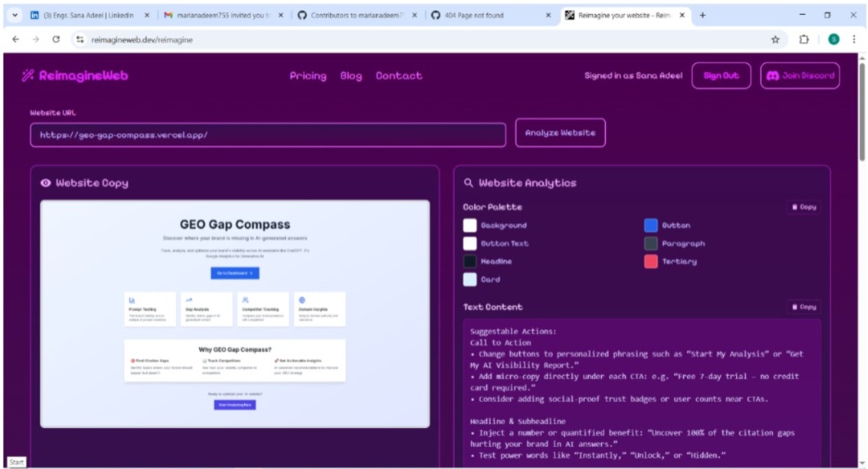Viewport: 868px width, 469px height.
Task: Select the Card light blue swatch
Action: (x=469, y=279)
